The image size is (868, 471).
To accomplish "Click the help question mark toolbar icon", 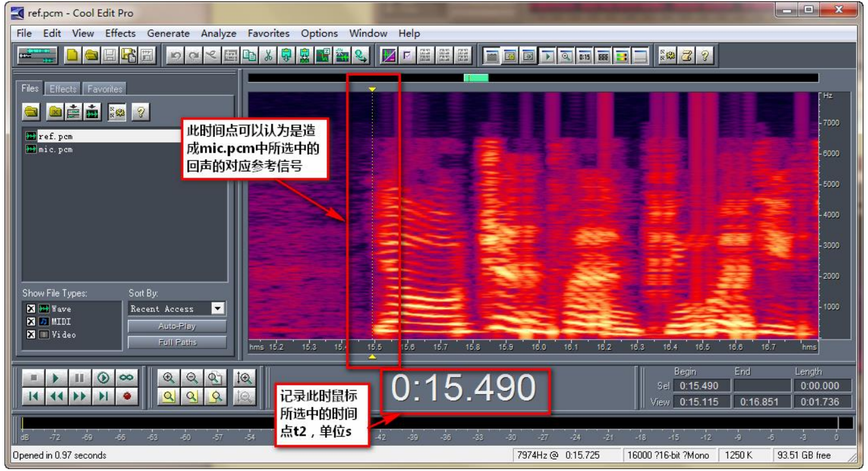I will click(704, 56).
